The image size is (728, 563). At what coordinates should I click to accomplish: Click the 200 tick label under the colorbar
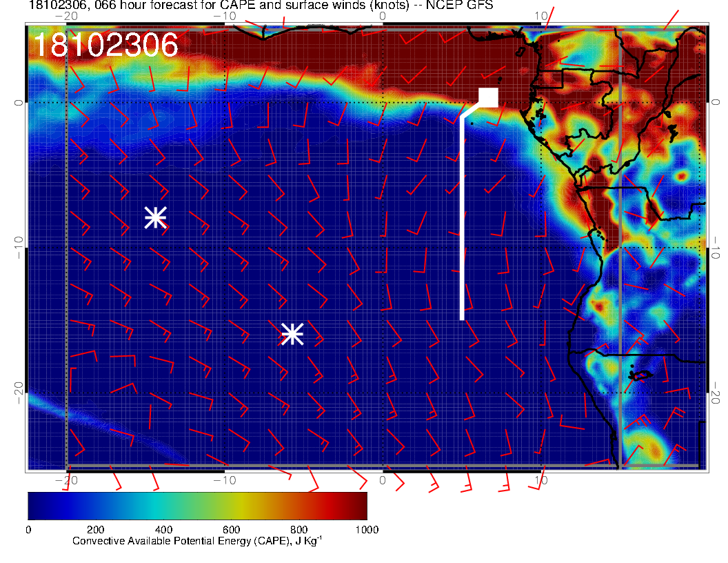(x=95, y=530)
